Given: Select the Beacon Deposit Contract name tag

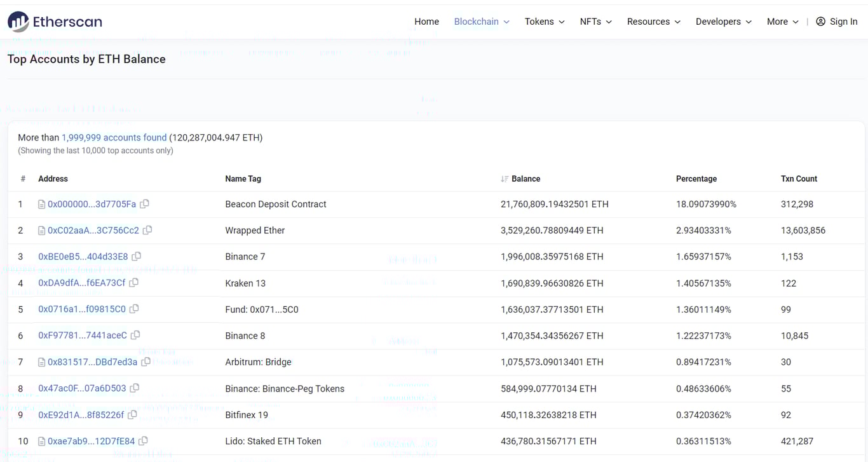Looking at the screenshot, I should [276, 204].
